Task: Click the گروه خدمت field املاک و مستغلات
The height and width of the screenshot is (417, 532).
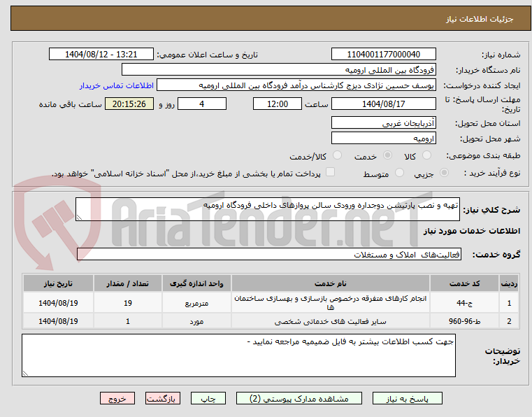Action: [x=268, y=255]
